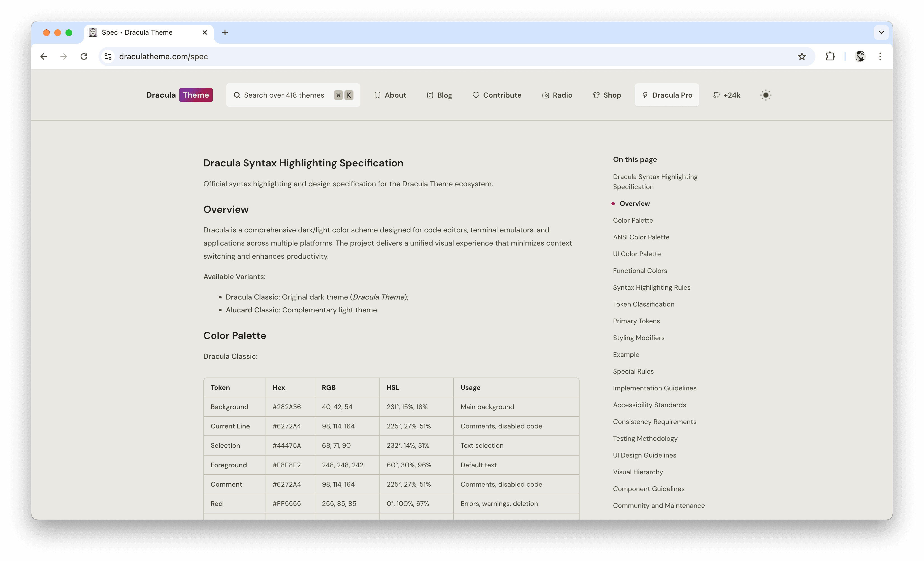
Task: Open the tab search chevron at top right
Action: (881, 32)
